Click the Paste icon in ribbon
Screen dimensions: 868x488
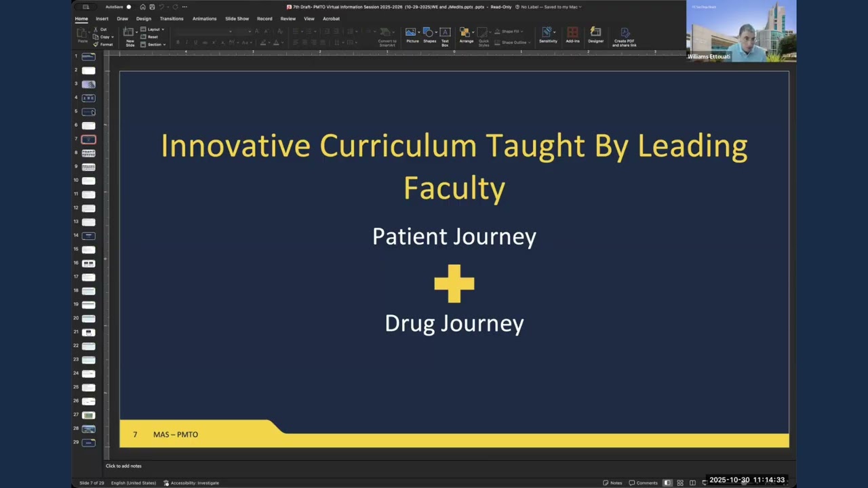click(x=83, y=35)
